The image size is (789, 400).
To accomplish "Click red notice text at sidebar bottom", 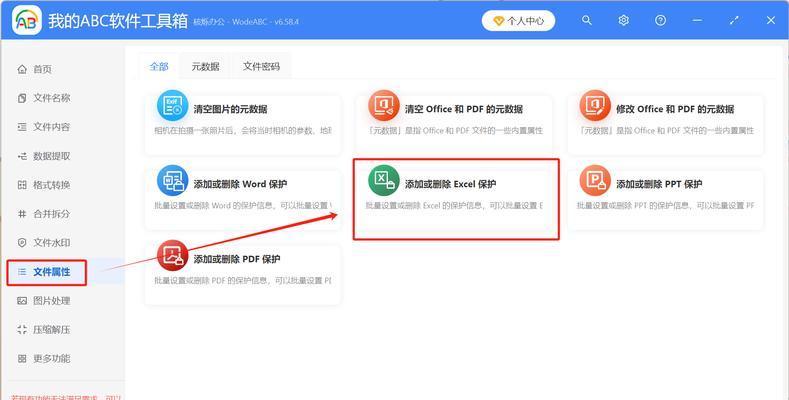I will click(65, 397).
